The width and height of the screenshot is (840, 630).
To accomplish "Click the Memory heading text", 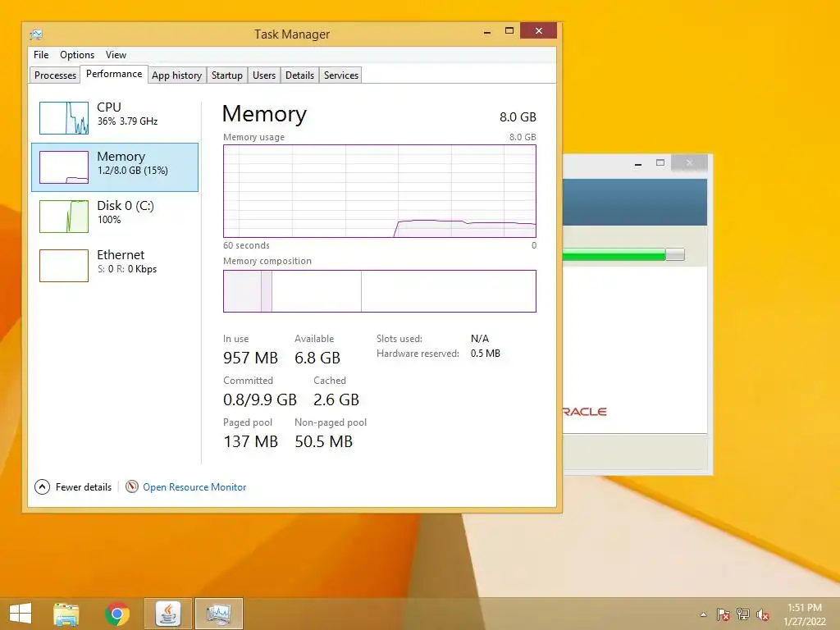I will (x=264, y=113).
